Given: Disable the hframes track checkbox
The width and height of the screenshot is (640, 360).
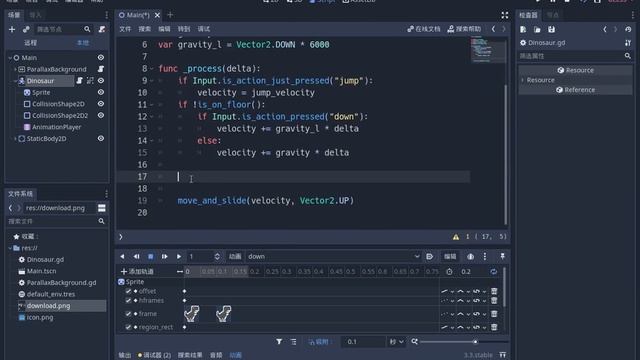Looking at the screenshot, I should 128,300.
